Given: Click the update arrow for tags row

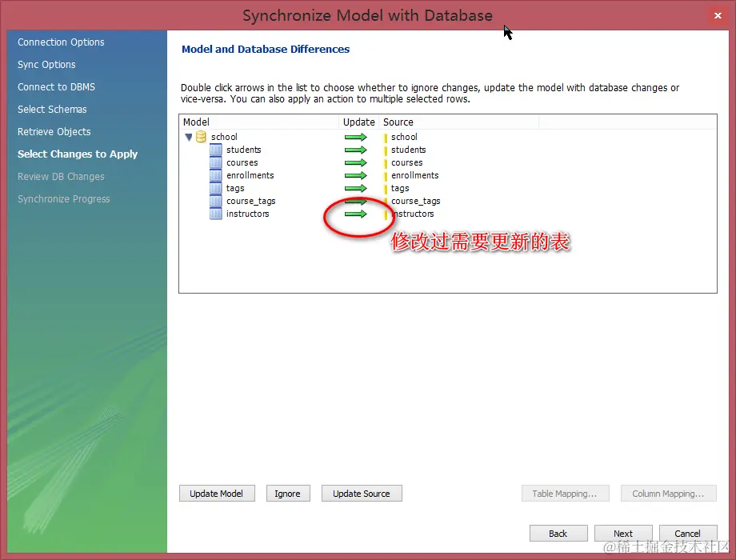Looking at the screenshot, I should (356, 188).
